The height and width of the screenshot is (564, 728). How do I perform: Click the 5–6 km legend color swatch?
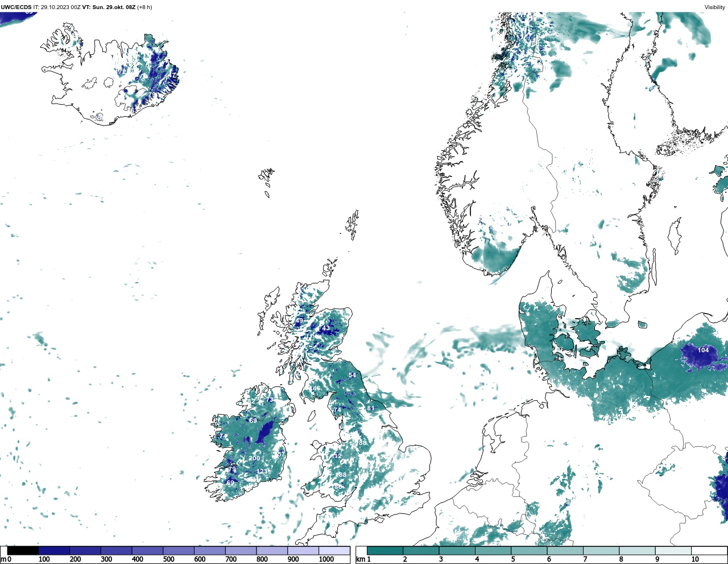tap(529, 551)
